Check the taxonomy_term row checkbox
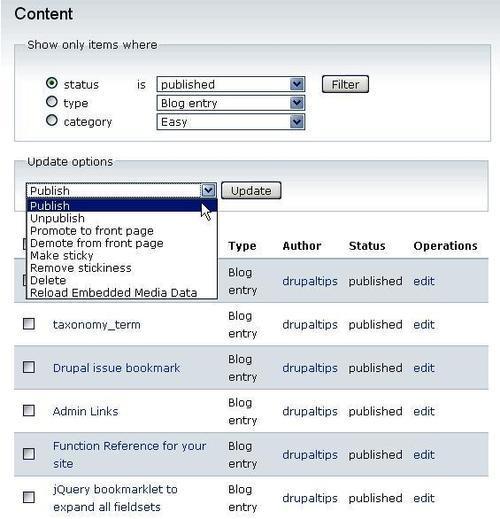The image size is (500, 519). [29, 324]
